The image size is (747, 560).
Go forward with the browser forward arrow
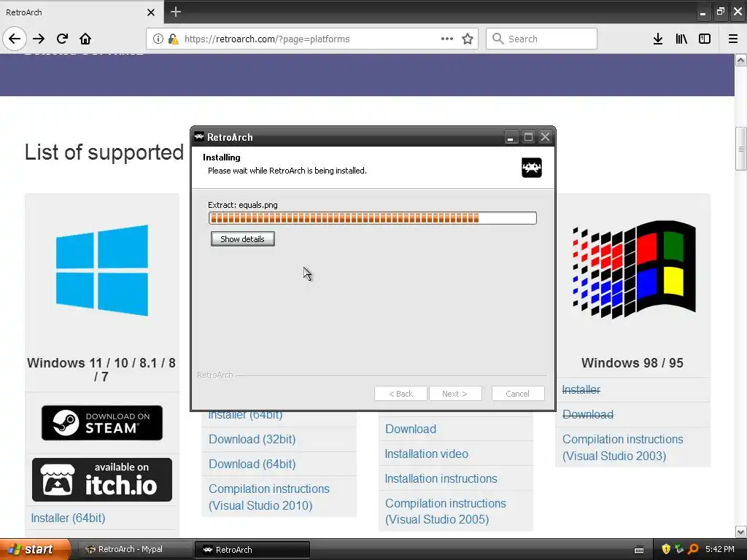[x=39, y=39]
